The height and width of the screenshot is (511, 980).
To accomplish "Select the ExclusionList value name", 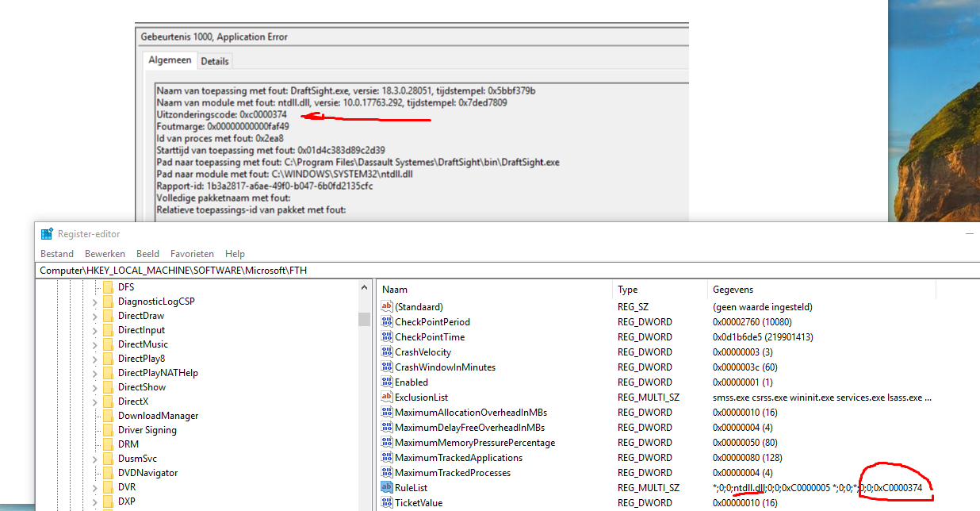I will (x=422, y=397).
